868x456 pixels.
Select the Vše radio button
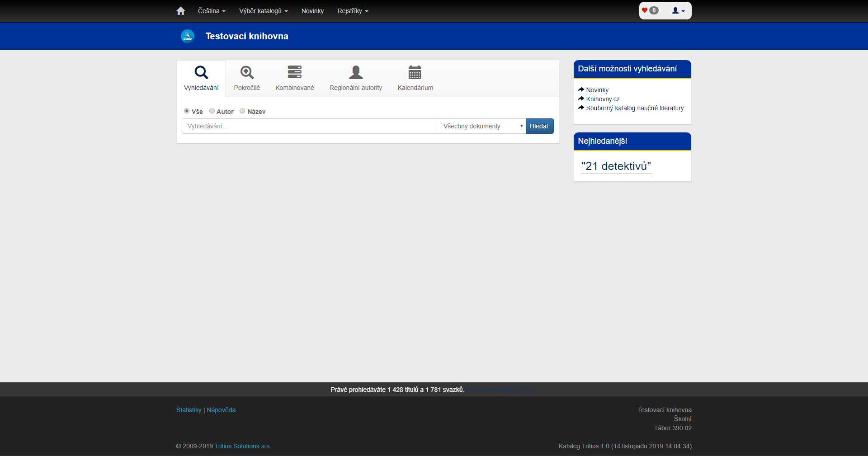click(187, 111)
